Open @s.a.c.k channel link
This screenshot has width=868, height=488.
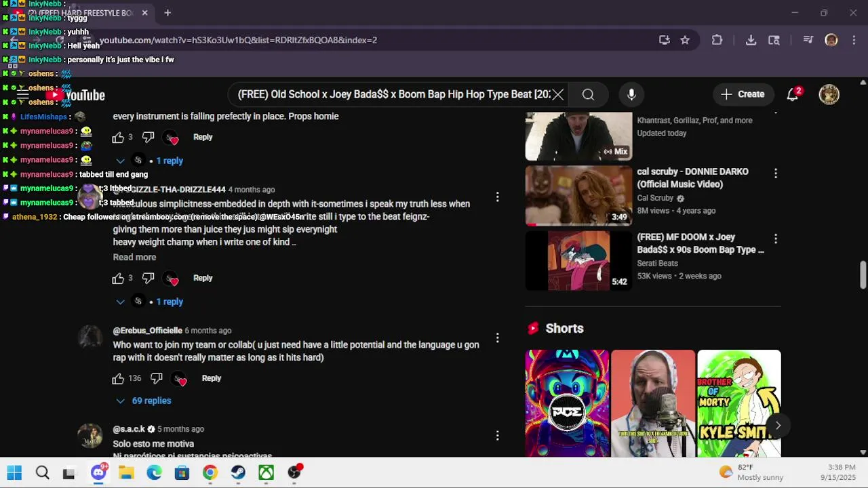tap(129, 429)
